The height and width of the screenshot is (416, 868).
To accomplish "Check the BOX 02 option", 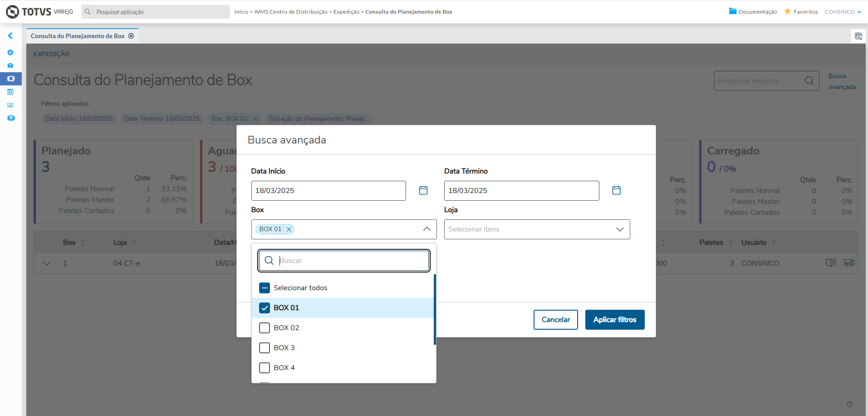I will click(x=265, y=328).
